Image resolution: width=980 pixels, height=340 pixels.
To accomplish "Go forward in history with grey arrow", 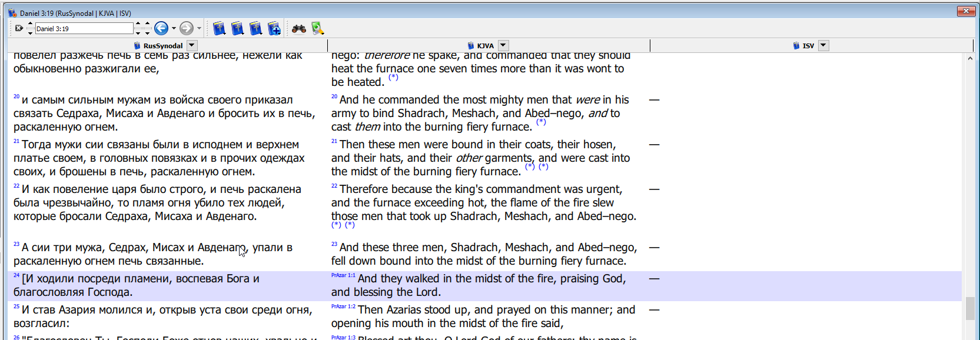I will coord(186,28).
